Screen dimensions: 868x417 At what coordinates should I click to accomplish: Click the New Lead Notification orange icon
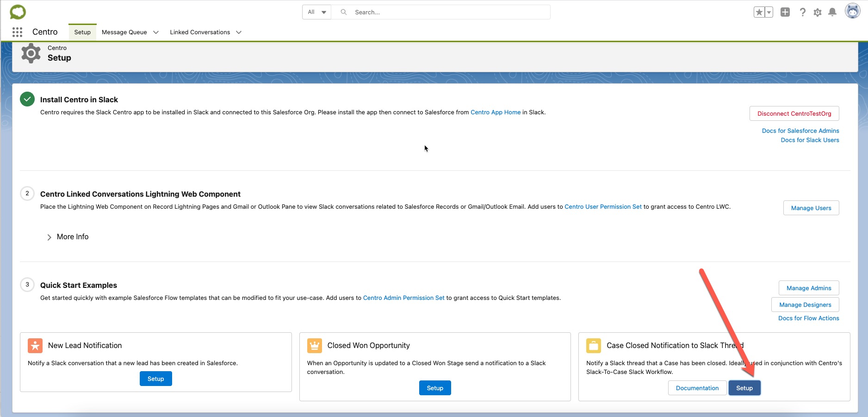[35, 346]
